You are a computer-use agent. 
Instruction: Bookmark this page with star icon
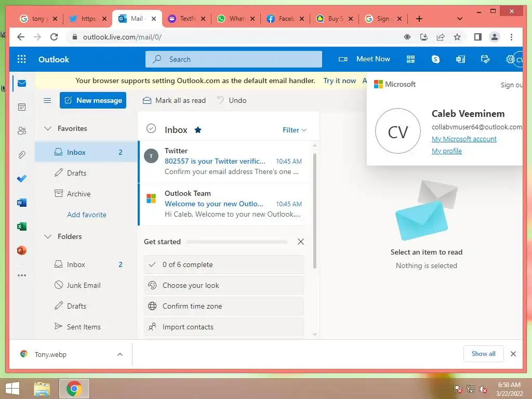point(457,37)
